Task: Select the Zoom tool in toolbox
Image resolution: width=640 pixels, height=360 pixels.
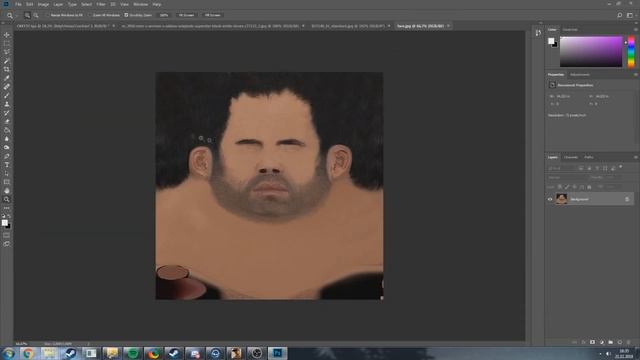Action: [7, 199]
